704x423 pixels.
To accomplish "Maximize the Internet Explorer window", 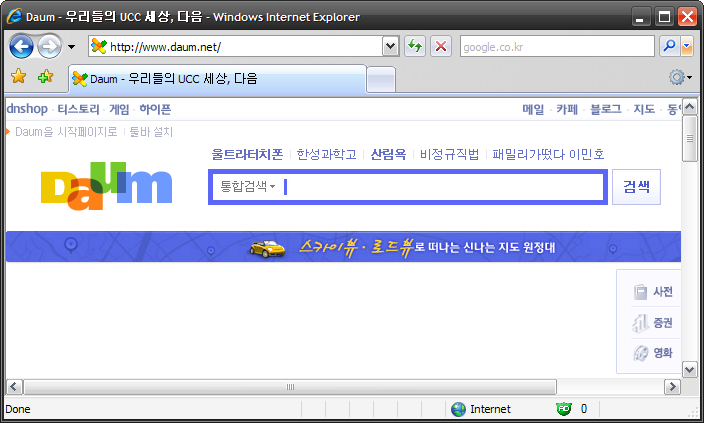I will [664, 17].
